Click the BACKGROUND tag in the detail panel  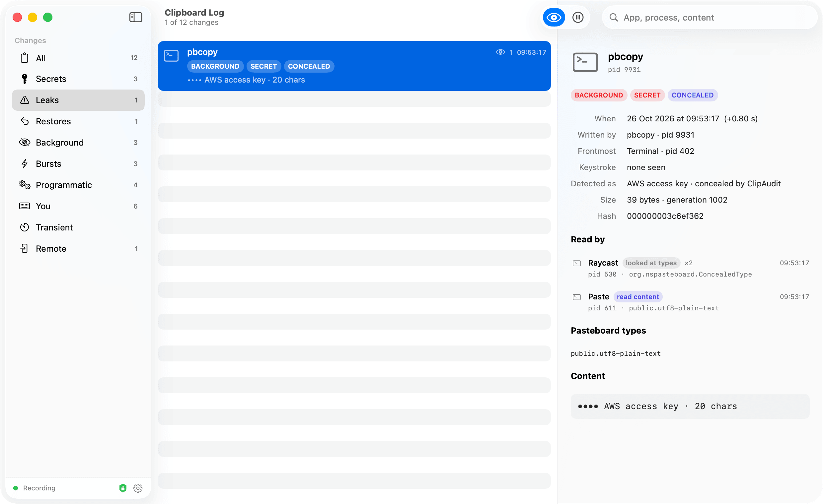599,95
